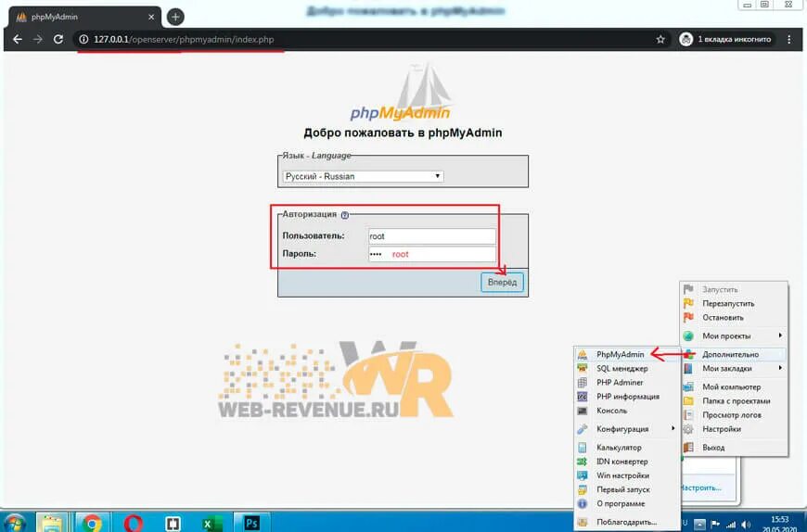Choose Первый запуск from the submenu

point(627,489)
